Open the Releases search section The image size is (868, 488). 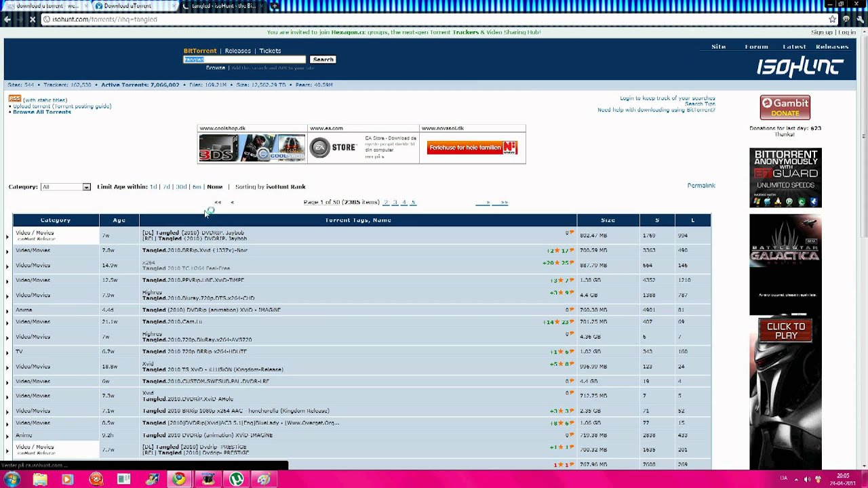click(238, 51)
